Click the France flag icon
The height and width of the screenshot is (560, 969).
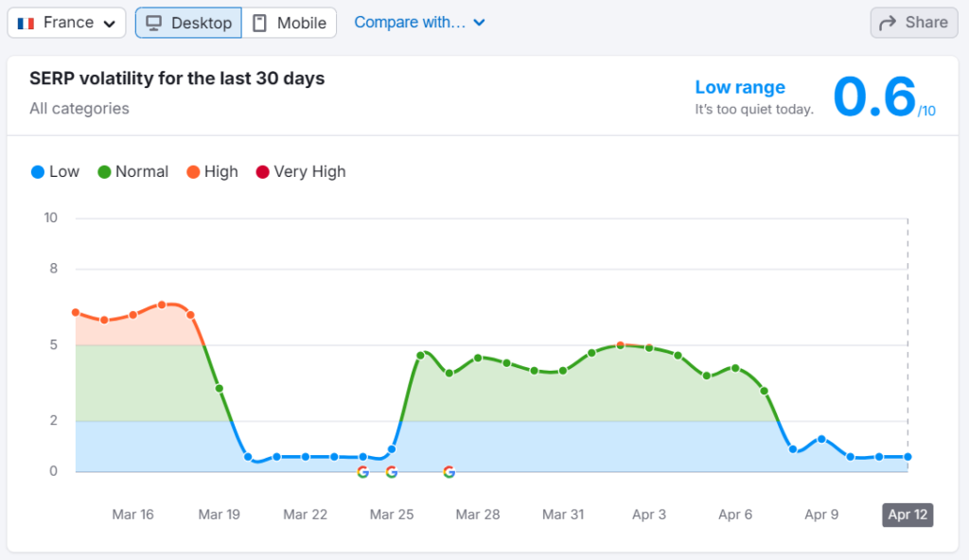pyautogui.click(x=26, y=23)
